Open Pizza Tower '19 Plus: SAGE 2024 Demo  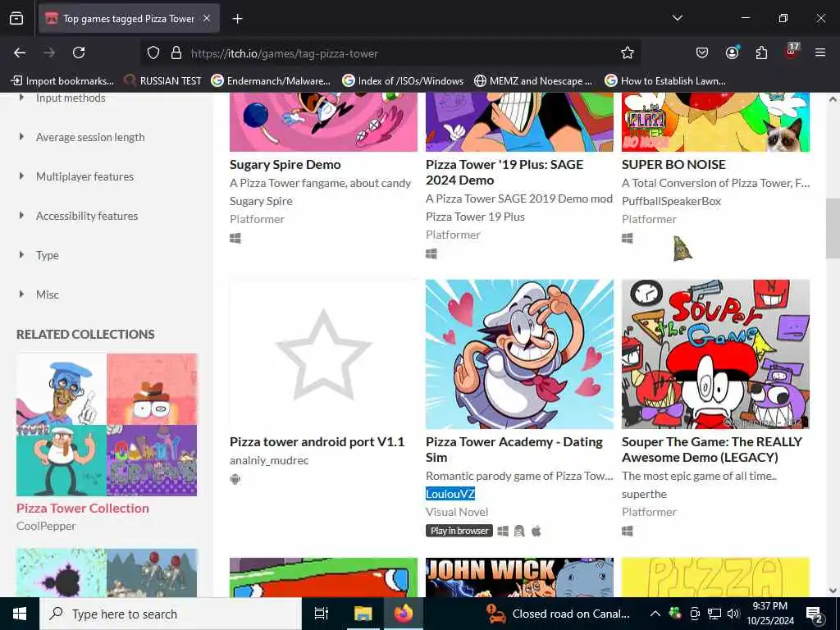click(504, 172)
